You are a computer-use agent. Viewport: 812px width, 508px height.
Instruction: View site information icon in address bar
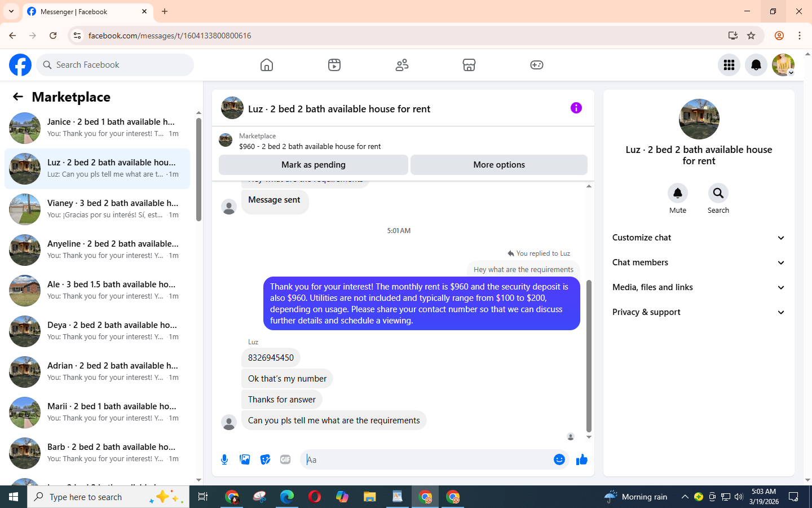pos(77,36)
